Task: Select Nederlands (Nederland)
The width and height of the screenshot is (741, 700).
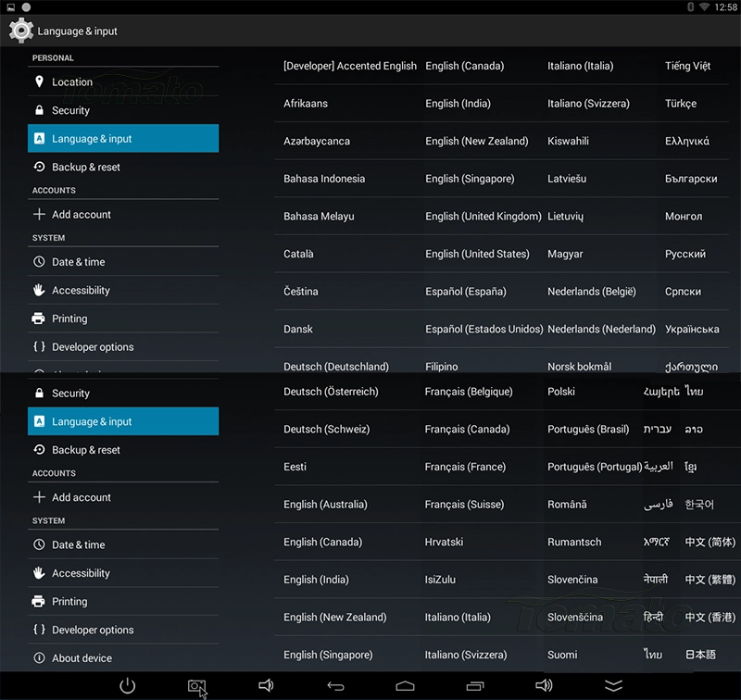Action: click(601, 330)
